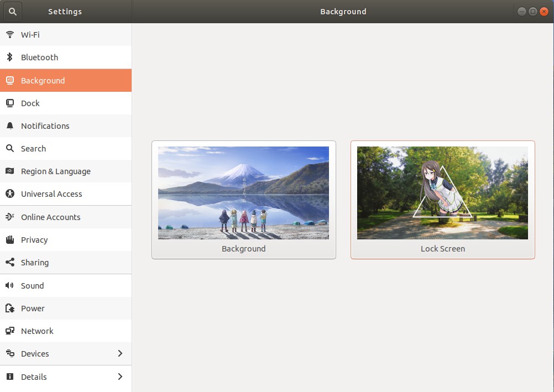The image size is (554, 392).
Task: Click the Bluetooth icon in sidebar
Action: (9, 58)
